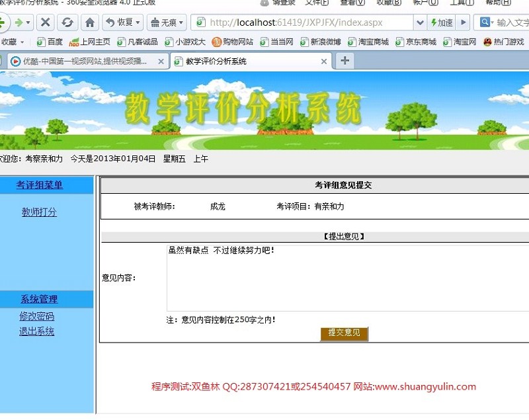Open the 帮助(H) menu
The image size is (529, 420).
click(498, 3)
